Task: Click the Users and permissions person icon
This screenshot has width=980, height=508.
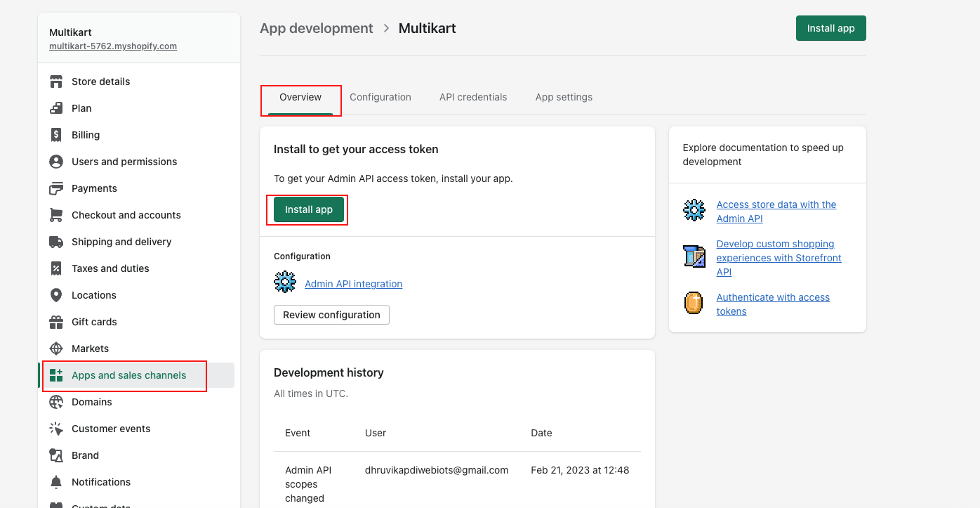Action: pos(56,162)
